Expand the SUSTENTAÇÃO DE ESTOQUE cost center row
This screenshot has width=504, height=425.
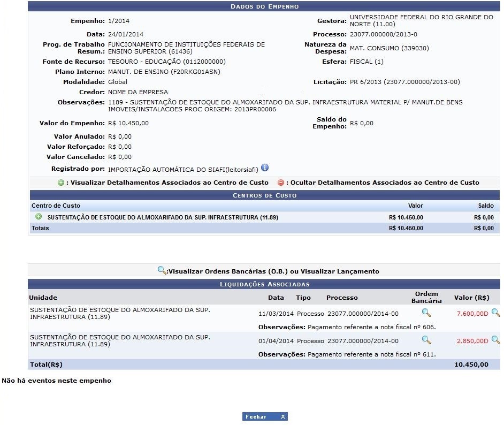click(x=39, y=217)
